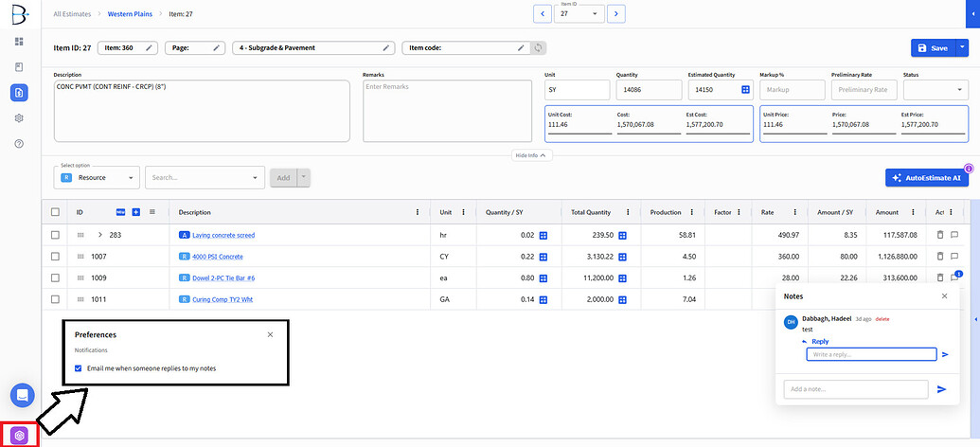The image size is (980, 447).
Task: Open Western Plains breadcrumb
Action: click(130, 14)
